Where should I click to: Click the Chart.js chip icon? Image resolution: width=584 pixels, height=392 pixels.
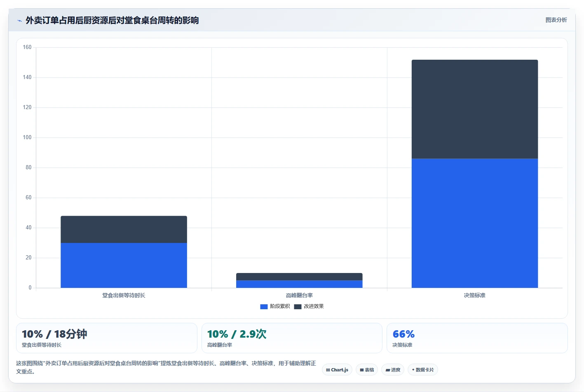point(328,370)
